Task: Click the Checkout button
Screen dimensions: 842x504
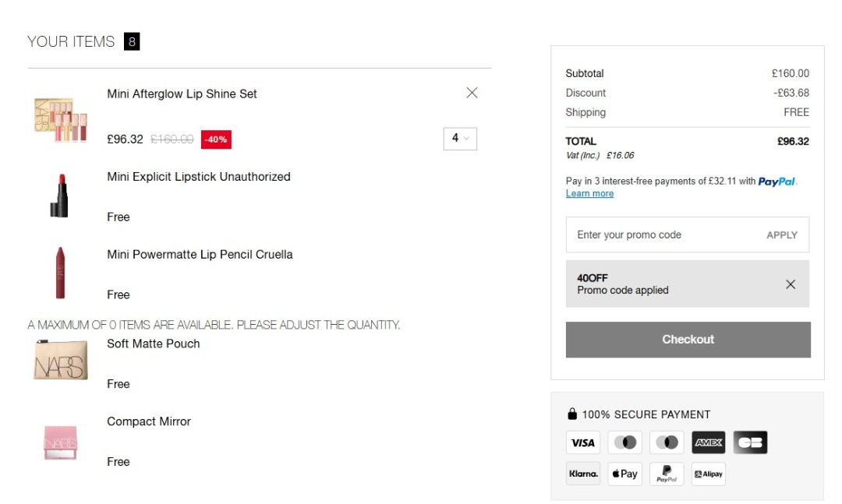Action: pos(688,340)
